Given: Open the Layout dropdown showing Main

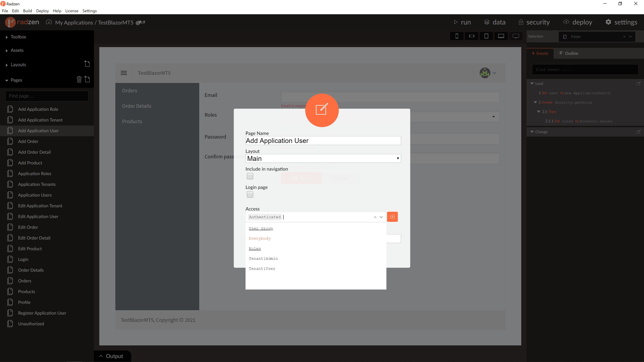Looking at the screenshot, I should [x=323, y=158].
